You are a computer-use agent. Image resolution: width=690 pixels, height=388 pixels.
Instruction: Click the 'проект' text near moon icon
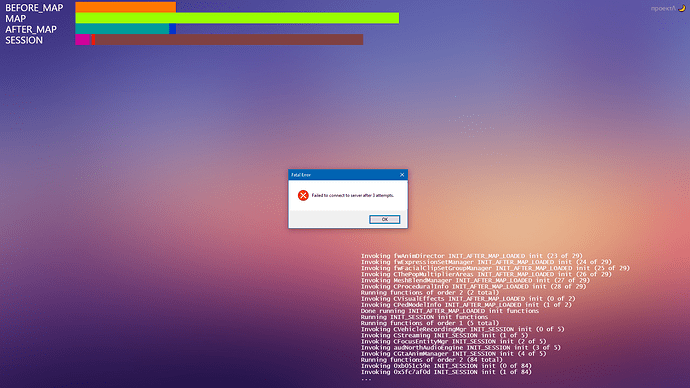(663, 8)
